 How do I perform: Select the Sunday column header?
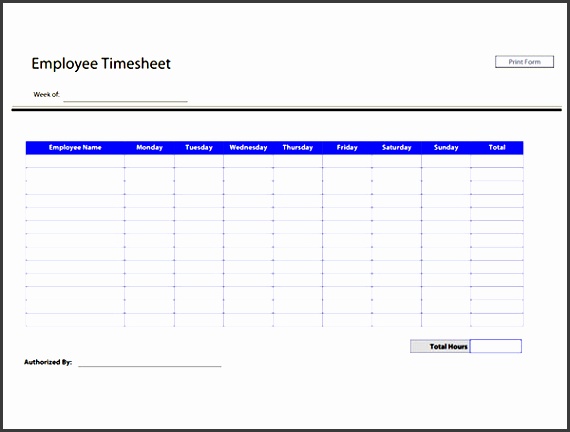[446, 148]
